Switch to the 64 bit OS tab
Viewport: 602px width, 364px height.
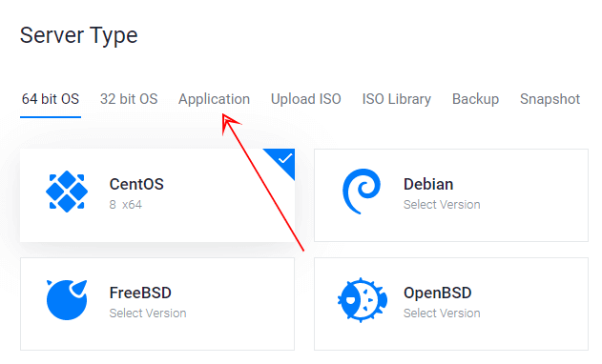pyautogui.click(x=51, y=99)
